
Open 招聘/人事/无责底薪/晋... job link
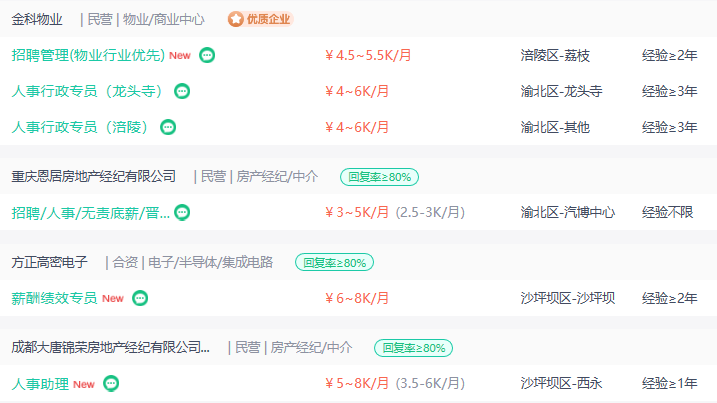click(91, 213)
